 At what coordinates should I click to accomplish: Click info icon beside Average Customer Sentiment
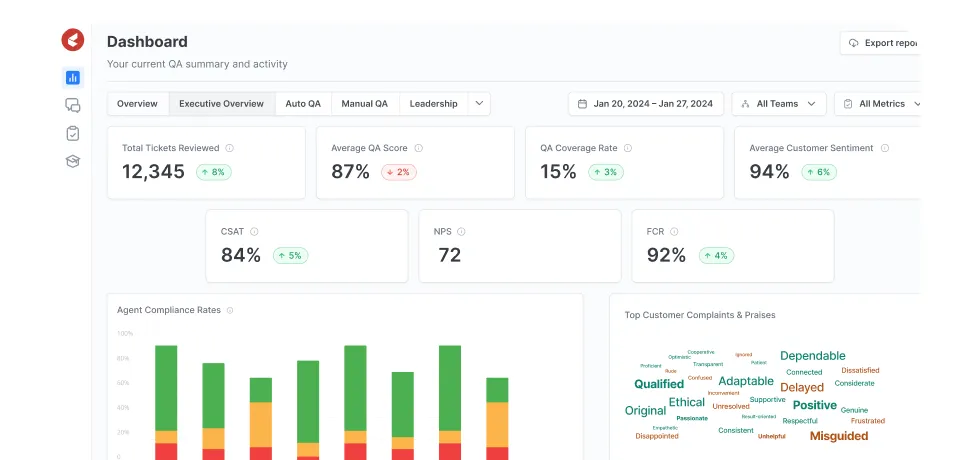click(x=885, y=148)
